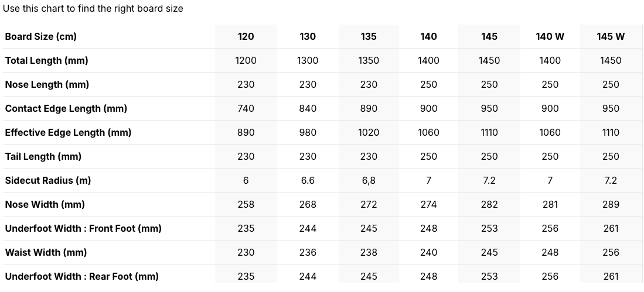Click Underfoot Width : Front Foot label

(x=83, y=228)
